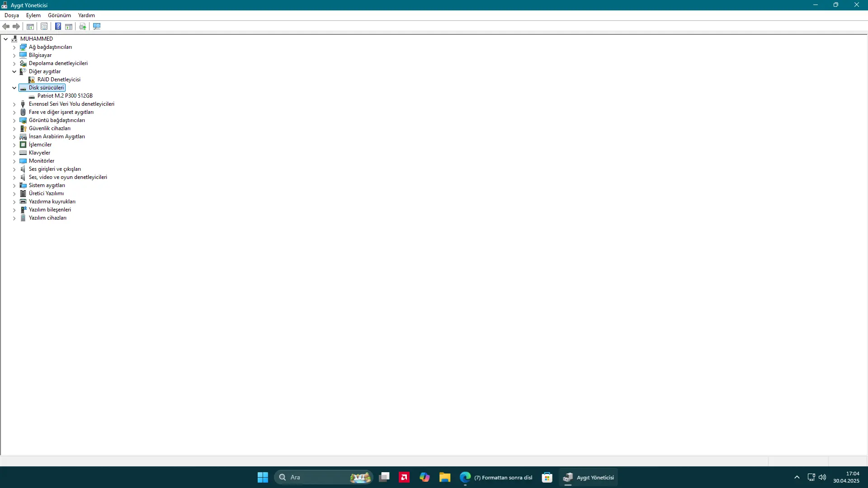Screen dimensions: 868x488
Task: Click the Update driver toolbar icon
Action: click(82, 26)
